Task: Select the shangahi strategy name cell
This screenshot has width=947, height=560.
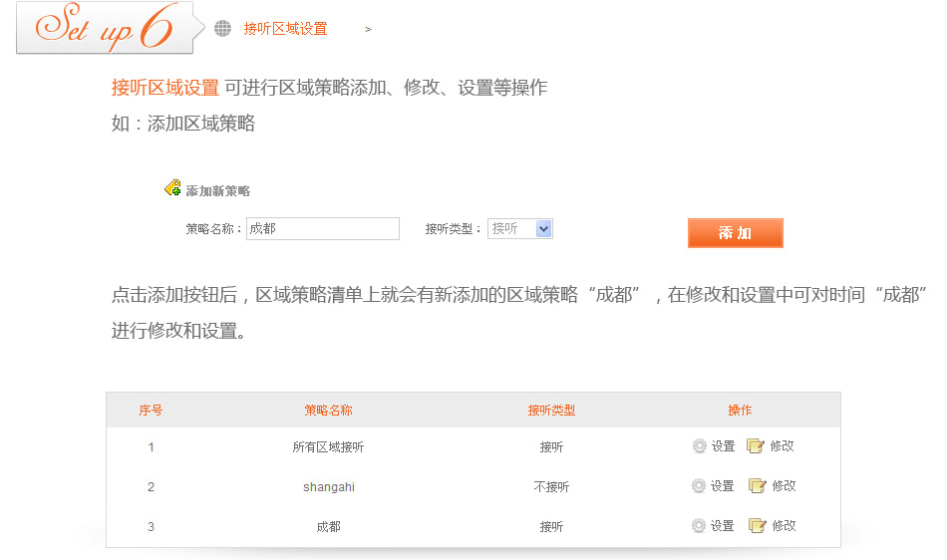Action: 328,487
